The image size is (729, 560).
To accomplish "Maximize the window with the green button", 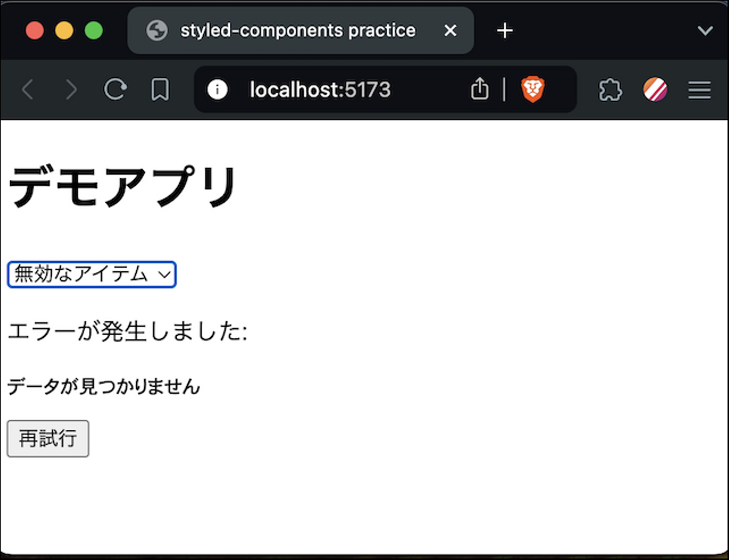I will 94,31.
